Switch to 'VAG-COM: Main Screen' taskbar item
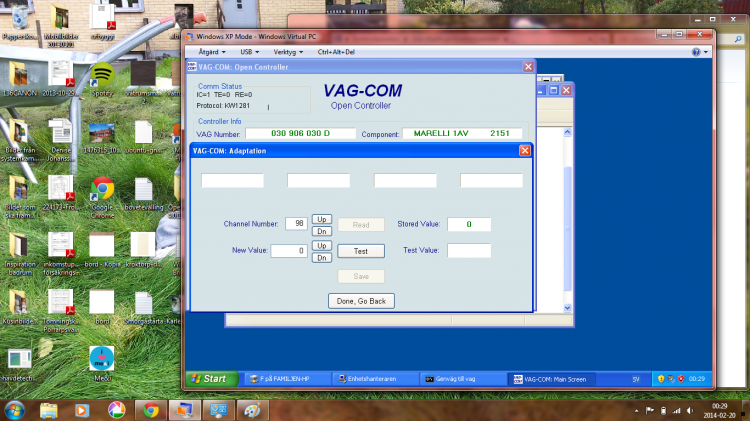 click(551, 379)
